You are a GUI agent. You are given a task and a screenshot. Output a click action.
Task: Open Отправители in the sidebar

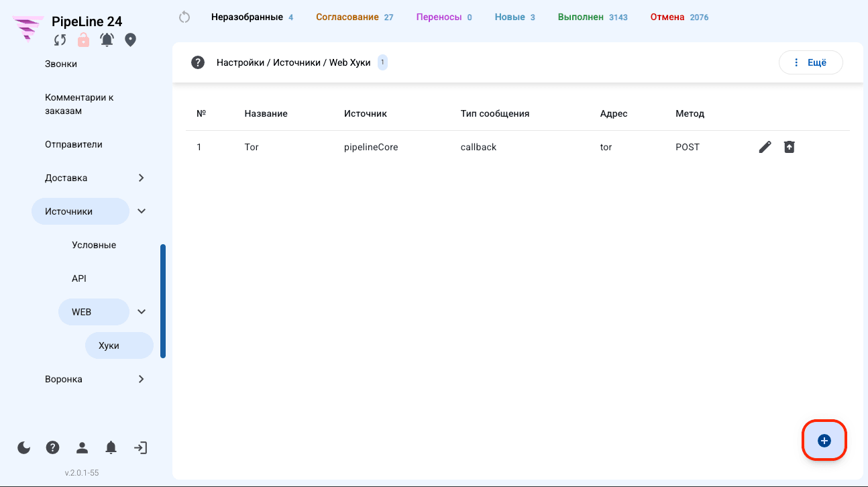74,144
